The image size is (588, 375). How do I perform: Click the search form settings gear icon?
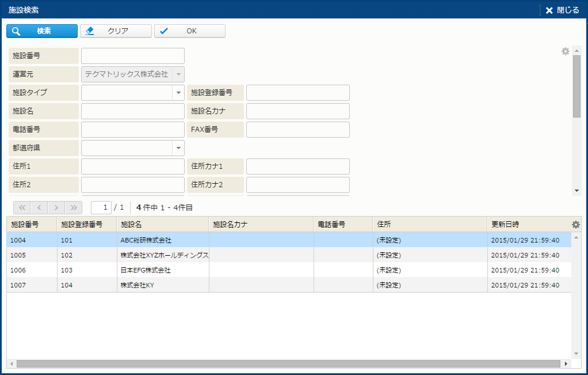point(565,51)
